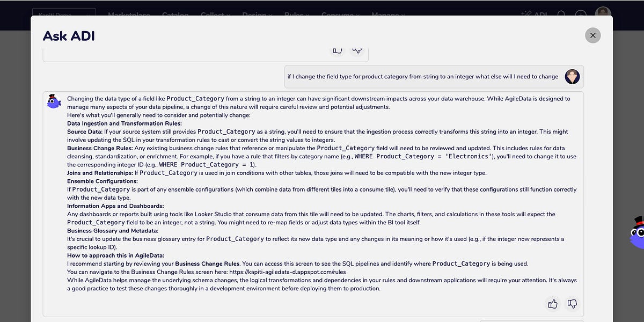Viewport: 644px width, 322px height.
Task: Click the ADI fish avatar beside the answer
Action: [54, 101]
